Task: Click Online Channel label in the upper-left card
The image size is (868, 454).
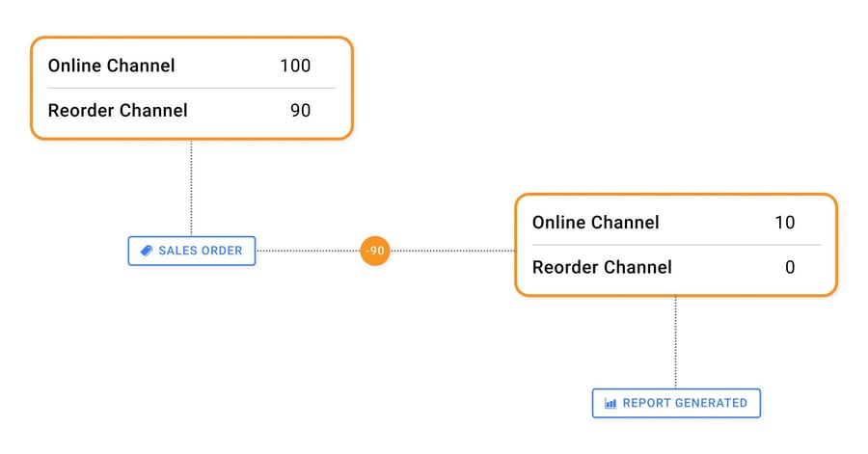Action: tap(112, 66)
